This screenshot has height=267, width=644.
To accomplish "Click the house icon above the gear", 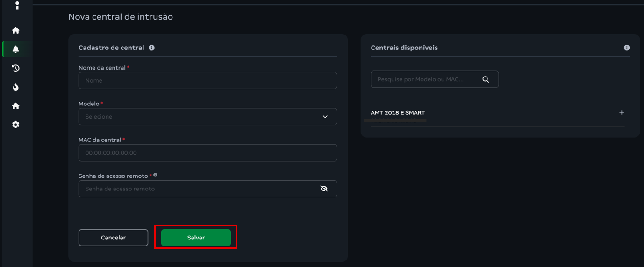I will 16,106.
